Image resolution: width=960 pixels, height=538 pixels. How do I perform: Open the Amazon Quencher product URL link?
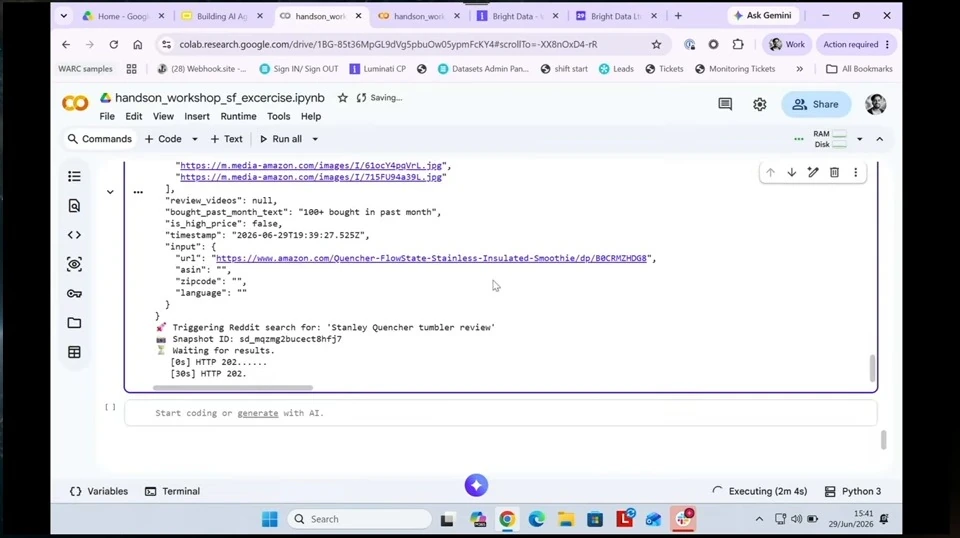pyautogui.click(x=431, y=258)
